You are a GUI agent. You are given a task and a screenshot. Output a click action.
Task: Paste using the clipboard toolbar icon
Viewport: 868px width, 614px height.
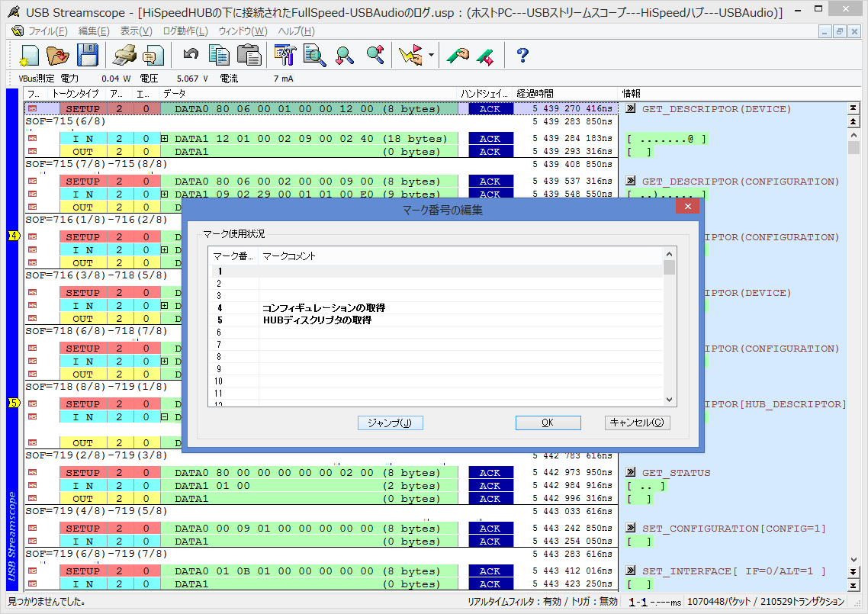pyautogui.click(x=249, y=56)
